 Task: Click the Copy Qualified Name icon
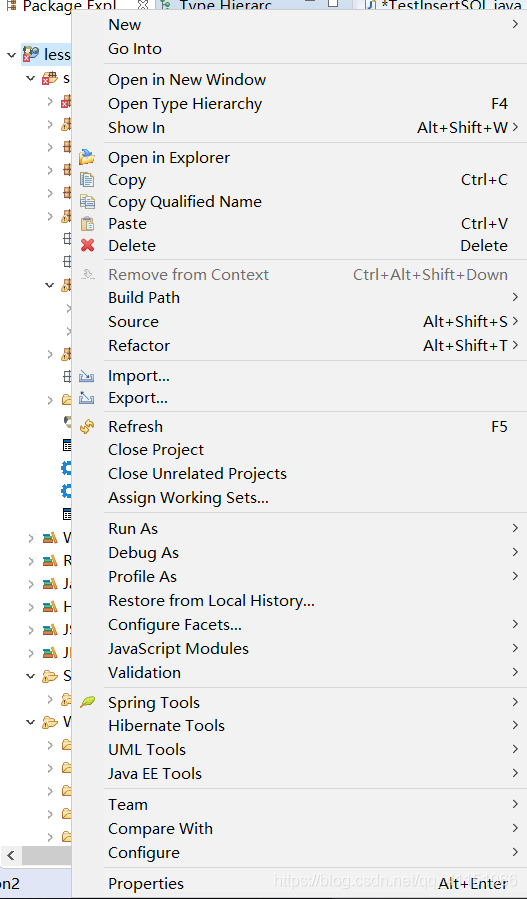87,201
